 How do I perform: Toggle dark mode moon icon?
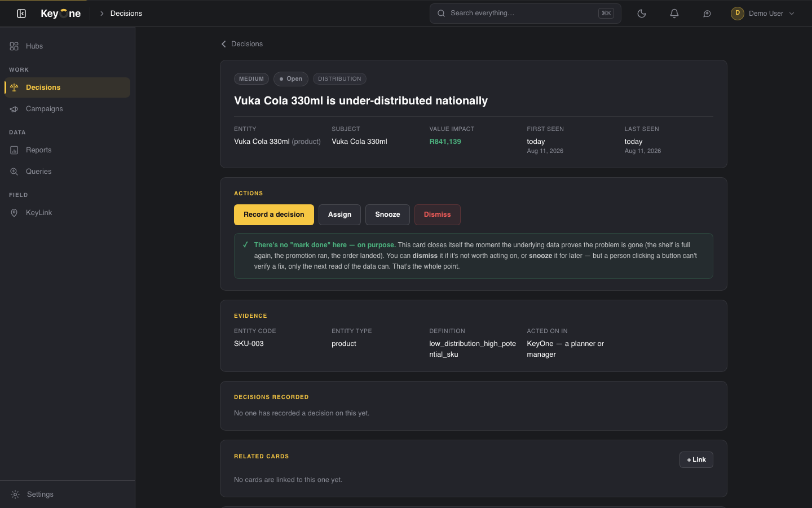click(642, 14)
